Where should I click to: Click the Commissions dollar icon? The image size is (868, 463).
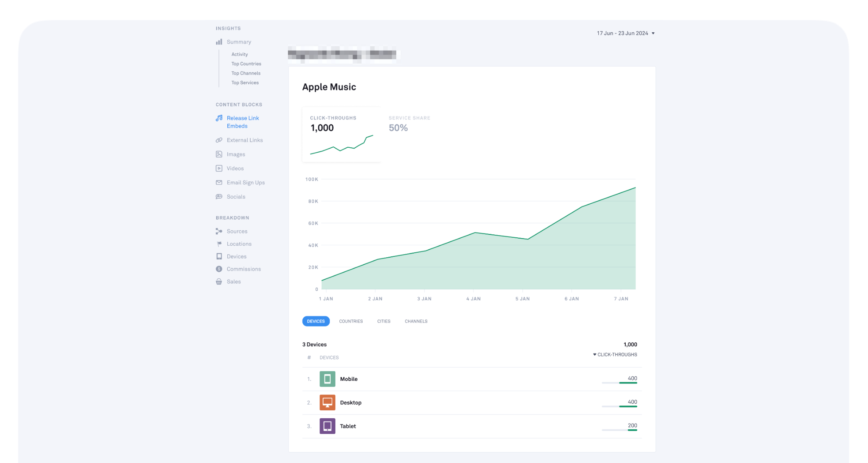(219, 269)
